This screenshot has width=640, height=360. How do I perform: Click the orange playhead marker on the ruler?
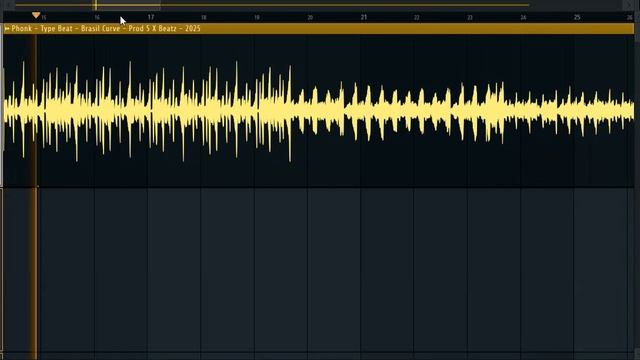click(x=36, y=16)
